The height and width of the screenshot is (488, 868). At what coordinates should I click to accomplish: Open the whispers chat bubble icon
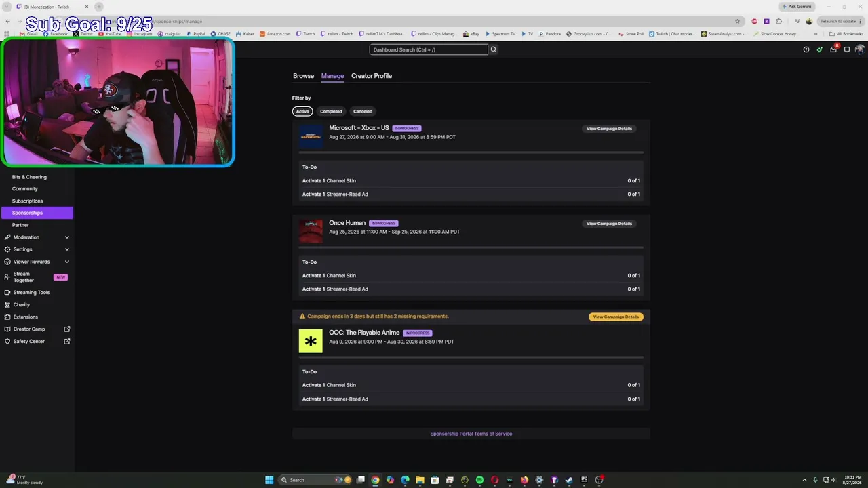[x=847, y=49]
